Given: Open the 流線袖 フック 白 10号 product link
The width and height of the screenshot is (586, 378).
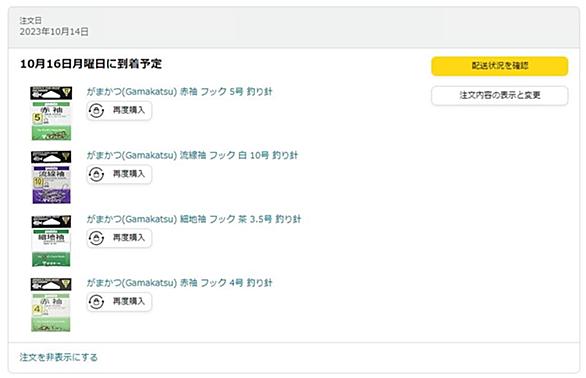Looking at the screenshot, I should [x=192, y=155].
